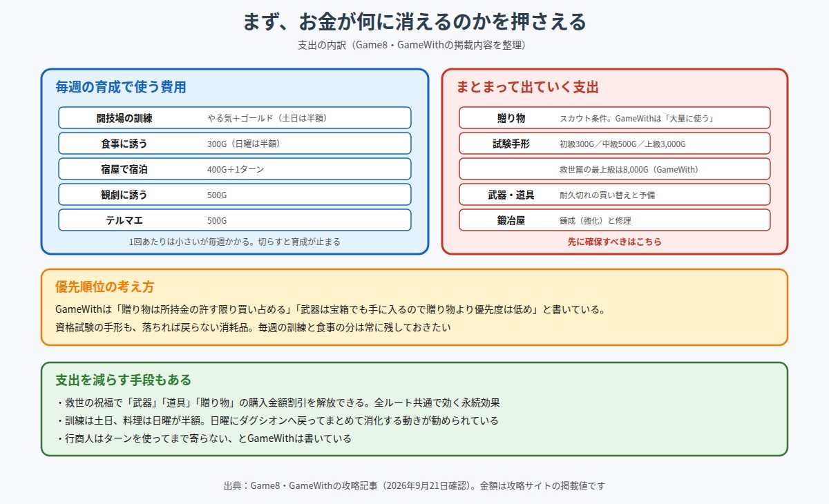Click the red note 先に確保すべきはこちら
The image size is (829, 504).
tap(615, 242)
